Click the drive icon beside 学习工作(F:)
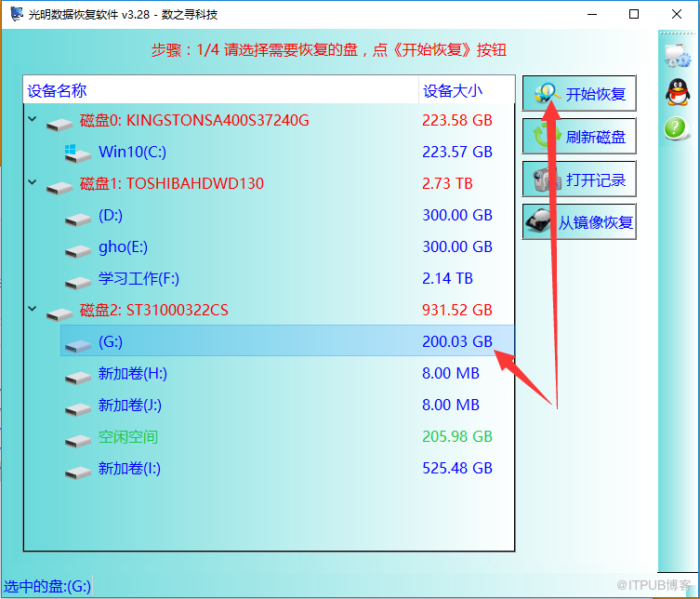Viewport: 700px width, 599px height. coord(78,283)
